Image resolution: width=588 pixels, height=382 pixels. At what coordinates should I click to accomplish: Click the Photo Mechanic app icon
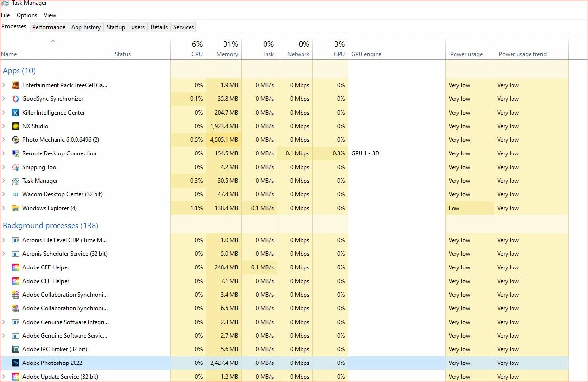tap(15, 140)
